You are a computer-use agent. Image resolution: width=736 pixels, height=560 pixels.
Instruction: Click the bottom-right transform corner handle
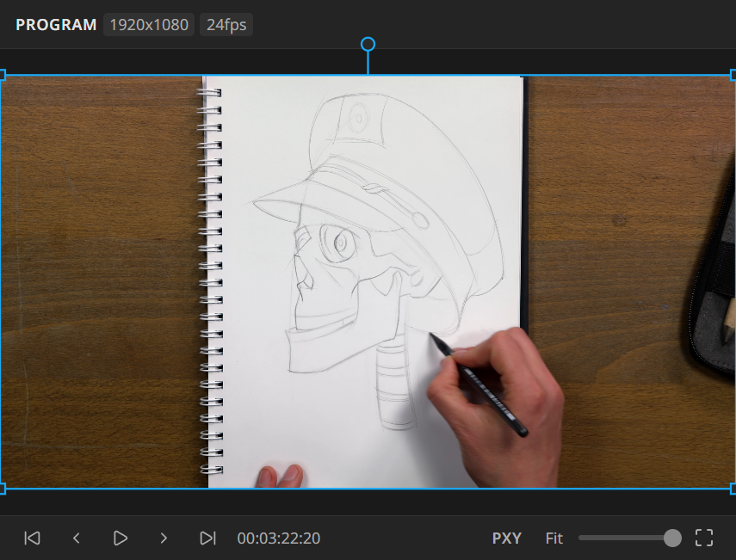[x=733, y=489]
